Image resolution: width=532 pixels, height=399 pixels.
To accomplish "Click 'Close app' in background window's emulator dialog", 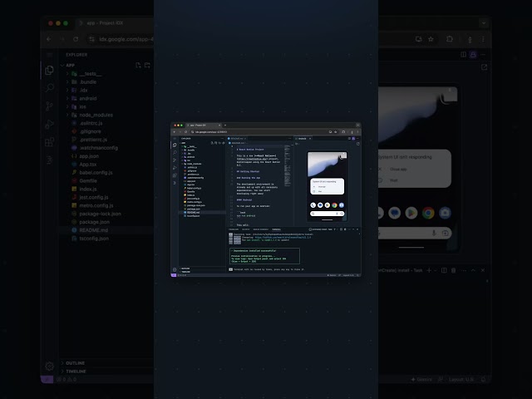I will click(x=398, y=169).
